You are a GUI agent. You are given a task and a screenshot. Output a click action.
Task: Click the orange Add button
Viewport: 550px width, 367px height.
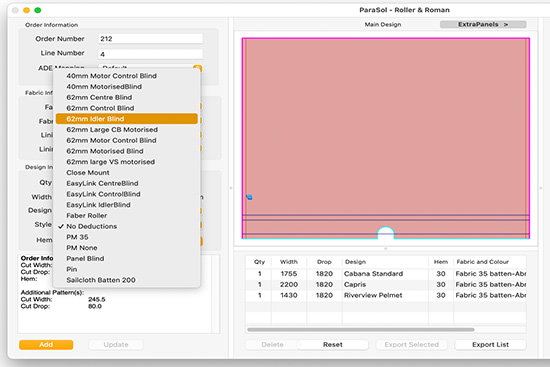pos(46,345)
